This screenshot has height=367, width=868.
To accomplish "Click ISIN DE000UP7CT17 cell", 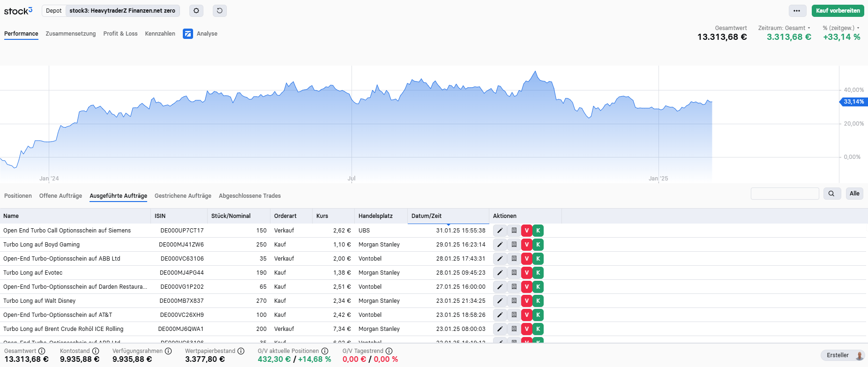I will [x=182, y=231].
